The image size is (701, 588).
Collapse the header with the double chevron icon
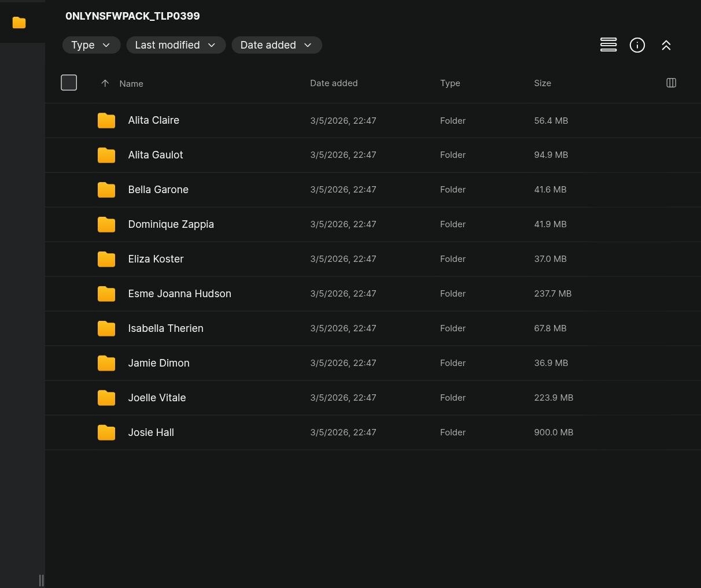click(x=666, y=45)
